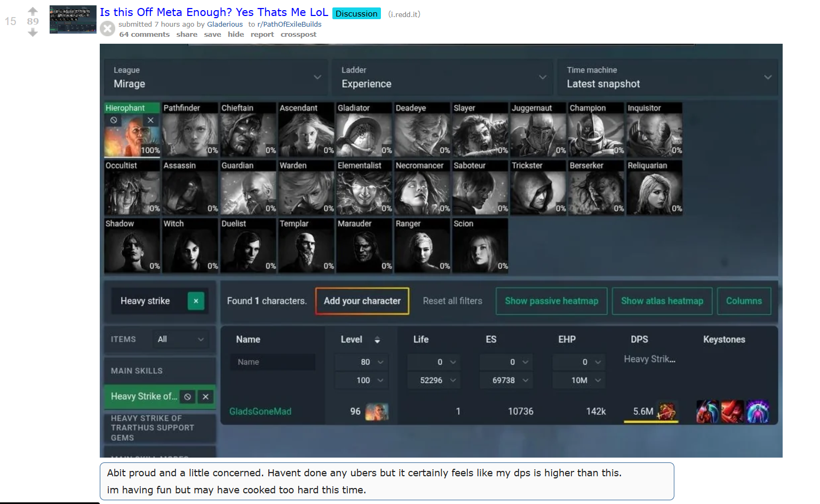Image resolution: width=820 pixels, height=504 pixels.
Task: Select the Reliquarian ascendancy portrait
Action: 655,187
